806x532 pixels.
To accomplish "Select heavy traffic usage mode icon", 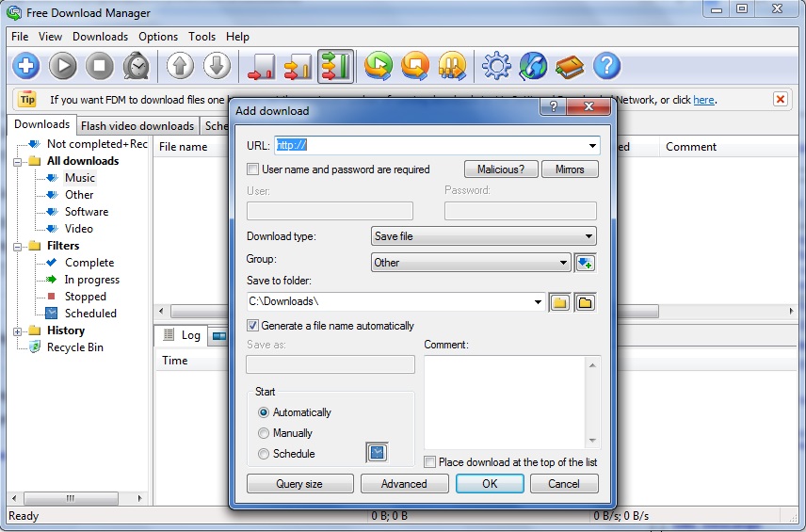I will tap(335, 66).
